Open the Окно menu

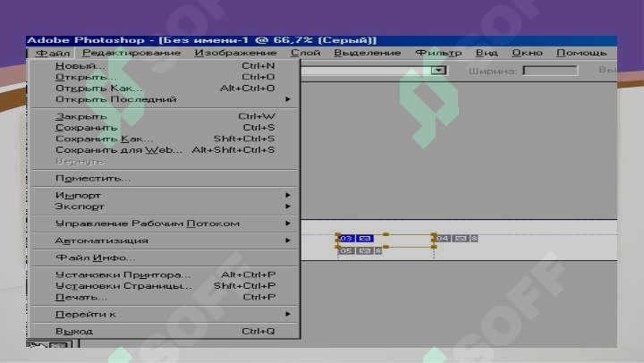point(527,53)
